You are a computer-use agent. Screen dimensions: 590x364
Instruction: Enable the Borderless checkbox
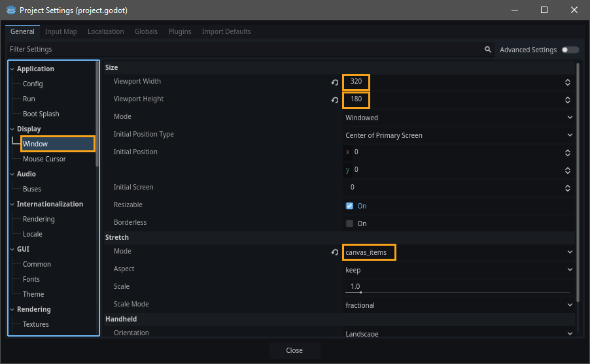(x=349, y=223)
